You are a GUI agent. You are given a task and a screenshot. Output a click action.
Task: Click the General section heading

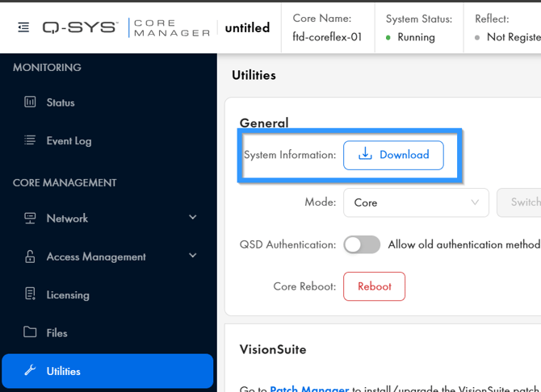264,123
